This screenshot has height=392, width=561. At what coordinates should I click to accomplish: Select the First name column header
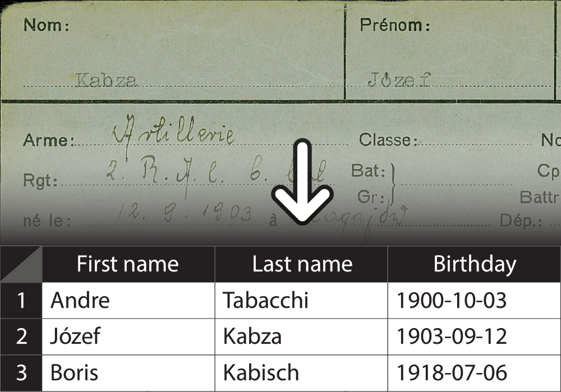127,264
